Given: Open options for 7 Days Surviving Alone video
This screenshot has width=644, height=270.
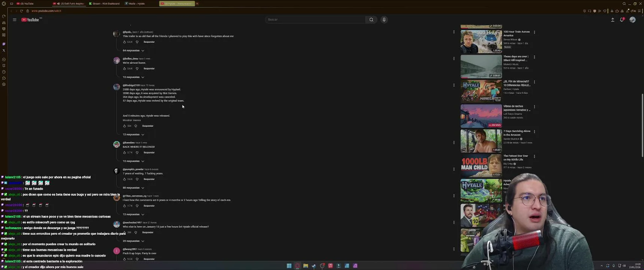Looking at the screenshot, I should (534, 132).
